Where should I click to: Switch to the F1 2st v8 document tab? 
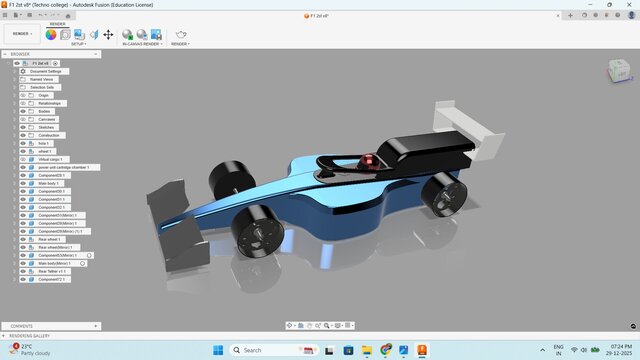pyautogui.click(x=316, y=16)
